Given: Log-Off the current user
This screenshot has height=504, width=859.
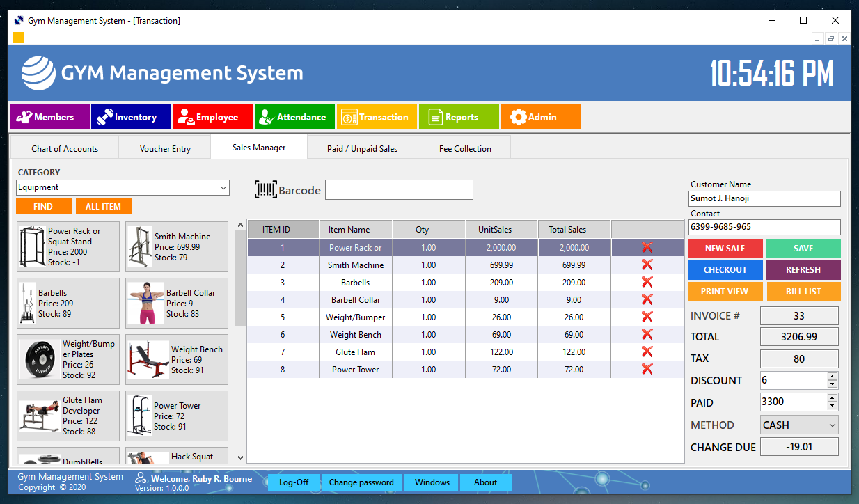Looking at the screenshot, I should [x=294, y=482].
